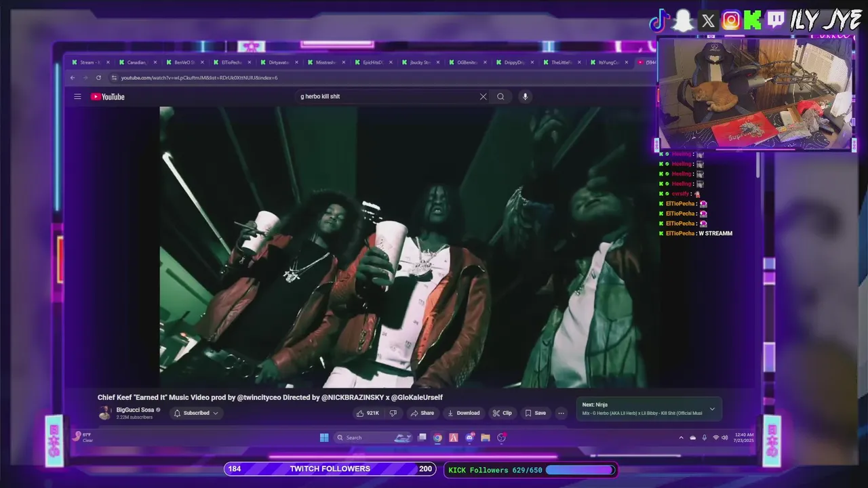868x488 pixels.
Task: Open the weather widget on taskbar
Action: point(83,437)
